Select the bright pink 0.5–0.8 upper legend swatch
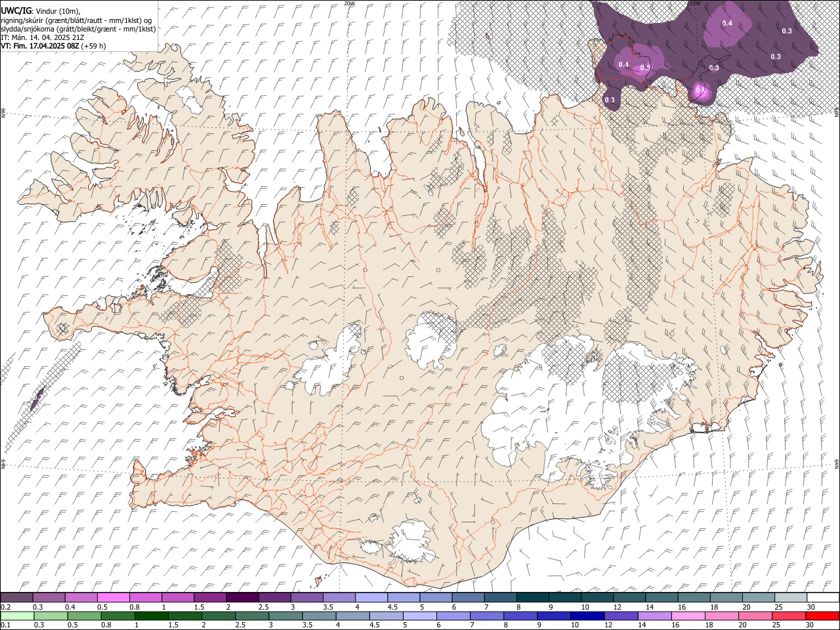840x630 pixels. 114,597
